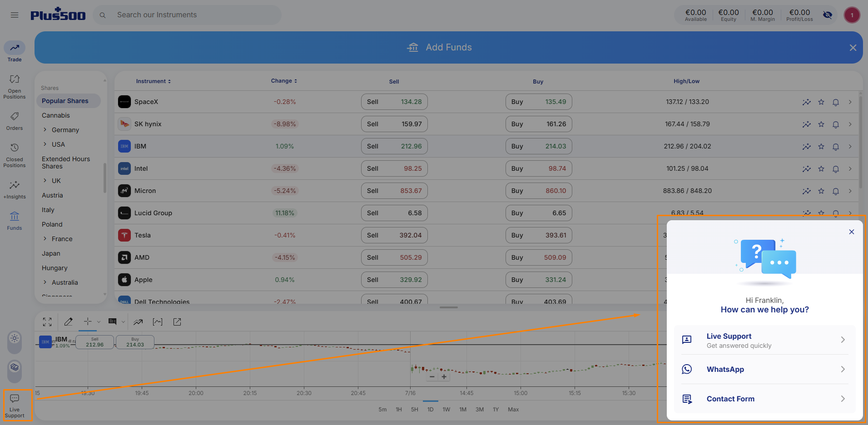Open the Orders section

pos(15,121)
